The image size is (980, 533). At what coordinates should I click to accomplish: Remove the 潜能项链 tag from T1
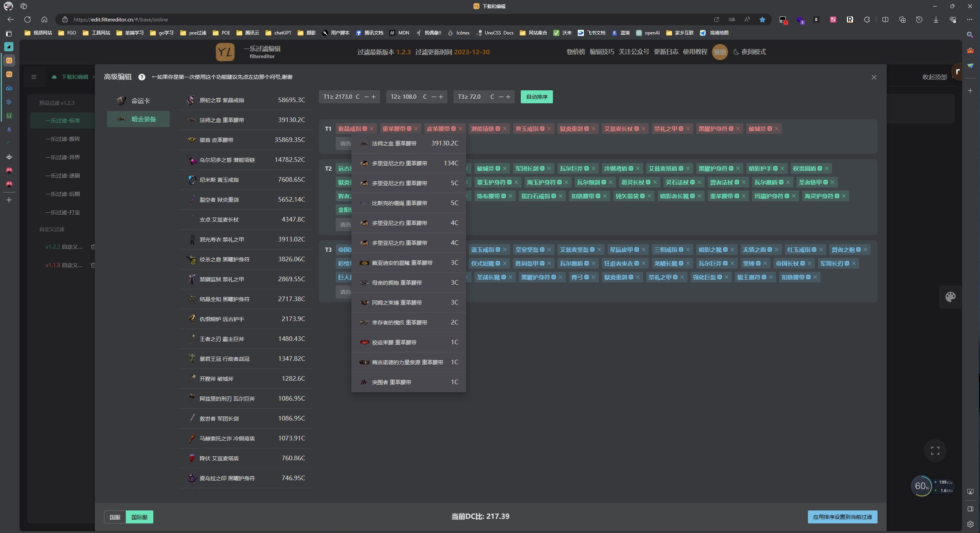pos(505,129)
